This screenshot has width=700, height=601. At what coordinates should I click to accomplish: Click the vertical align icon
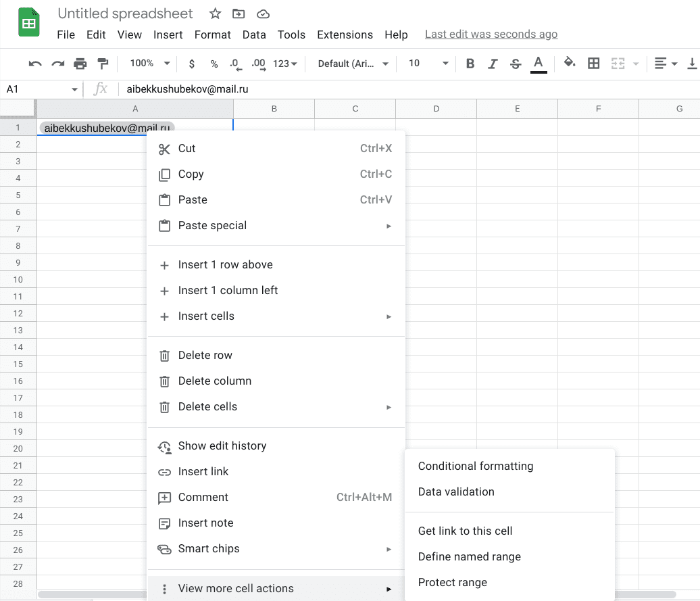click(692, 64)
